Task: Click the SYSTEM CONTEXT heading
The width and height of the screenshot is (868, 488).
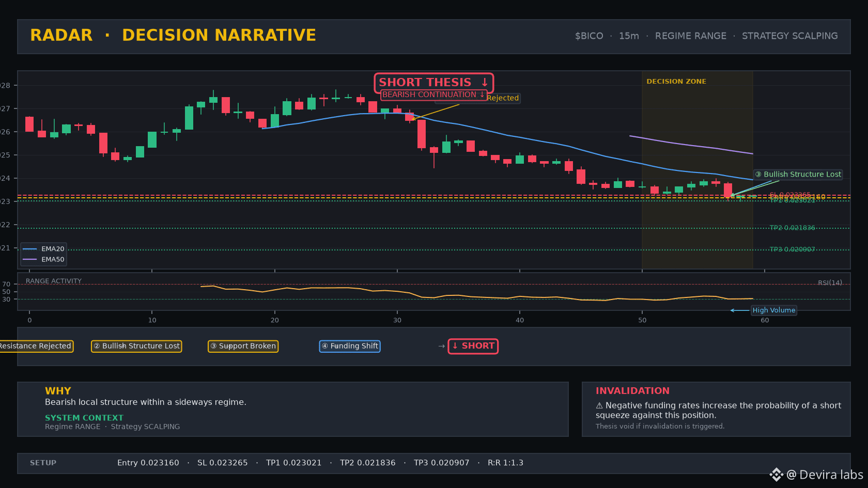Action: point(84,418)
